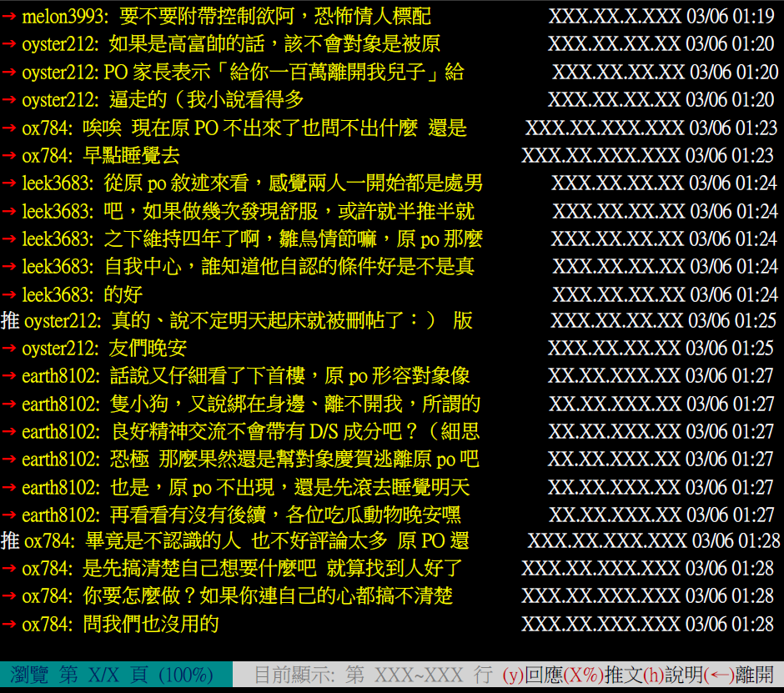Select comment '要不要附帶控制欲阿,恐怖情人標配'

pos(275,17)
